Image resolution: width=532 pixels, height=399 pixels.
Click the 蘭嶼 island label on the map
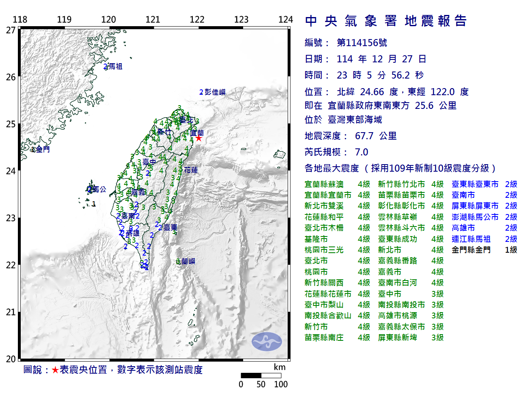188,261
